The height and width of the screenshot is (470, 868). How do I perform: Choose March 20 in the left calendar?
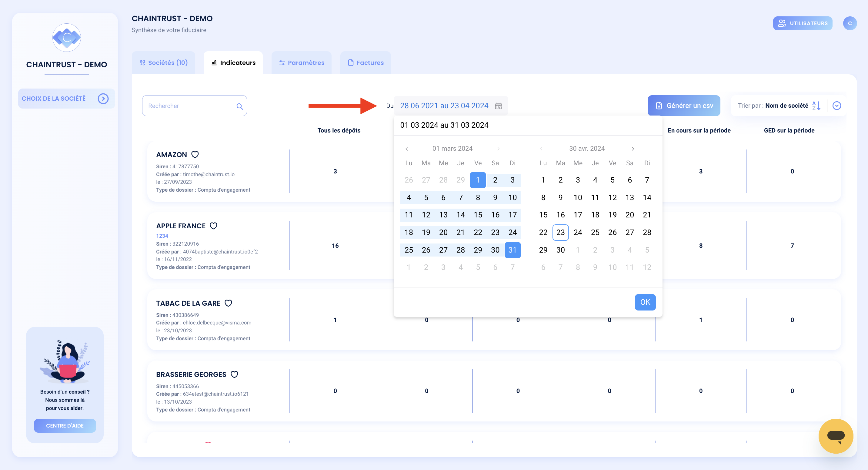pyautogui.click(x=443, y=232)
